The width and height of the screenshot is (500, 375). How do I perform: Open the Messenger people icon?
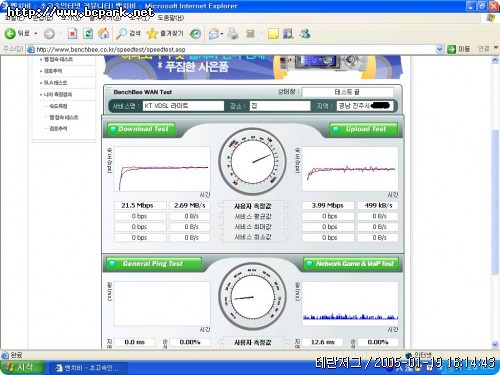tap(305, 33)
